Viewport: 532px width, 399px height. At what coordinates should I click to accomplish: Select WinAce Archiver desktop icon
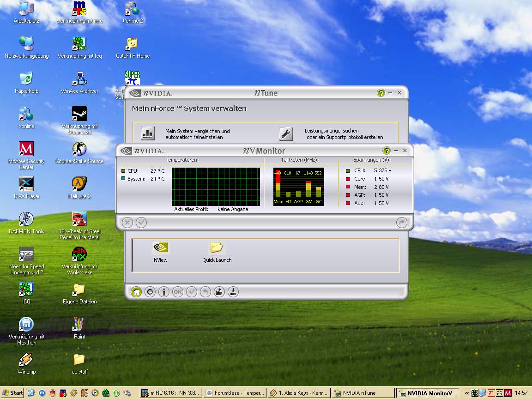79,83
